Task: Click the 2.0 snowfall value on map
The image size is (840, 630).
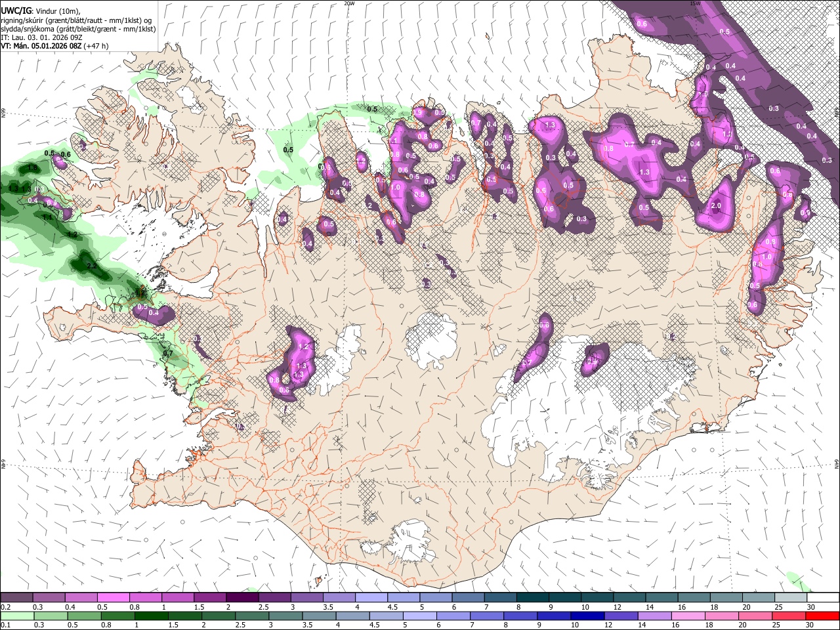Action: 716,205
